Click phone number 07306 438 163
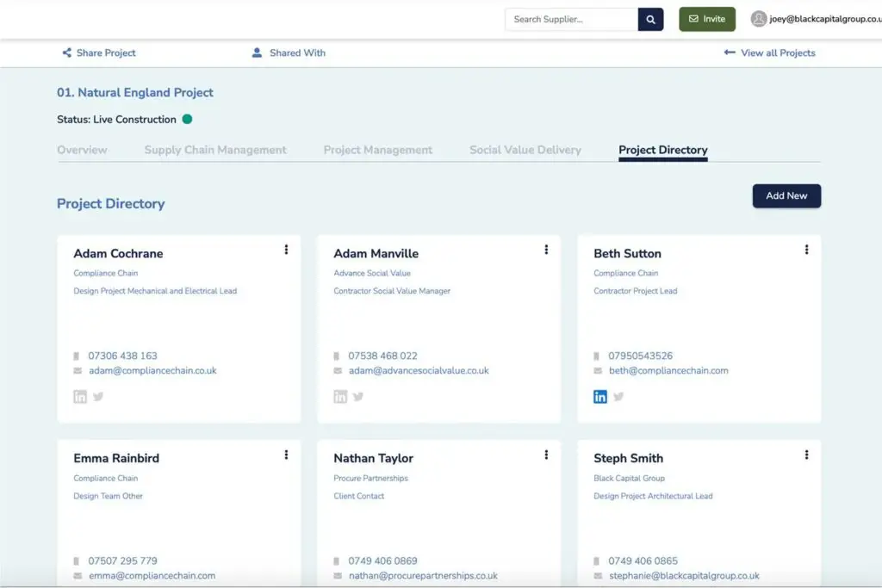This screenshot has width=882, height=588. point(122,356)
